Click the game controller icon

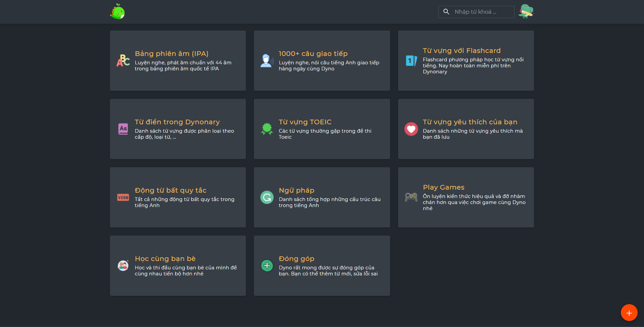pos(411,197)
